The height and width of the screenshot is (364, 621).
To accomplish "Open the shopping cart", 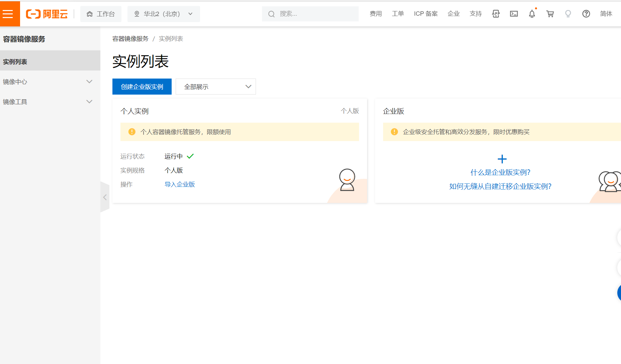I will click(550, 14).
